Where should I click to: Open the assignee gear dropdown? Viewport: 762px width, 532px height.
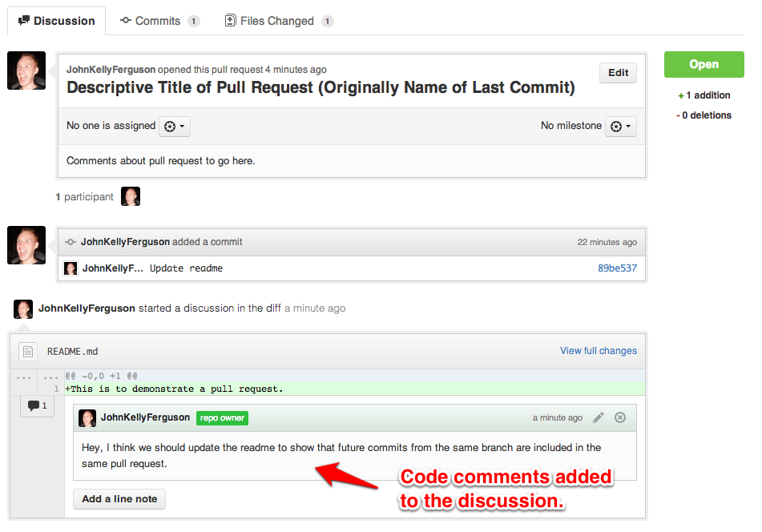[x=175, y=127]
